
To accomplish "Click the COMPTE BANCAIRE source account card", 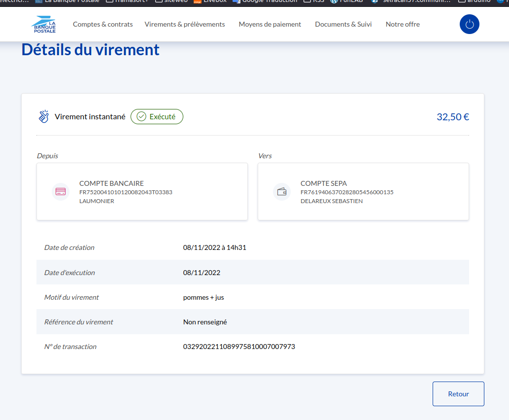I will tap(142, 192).
